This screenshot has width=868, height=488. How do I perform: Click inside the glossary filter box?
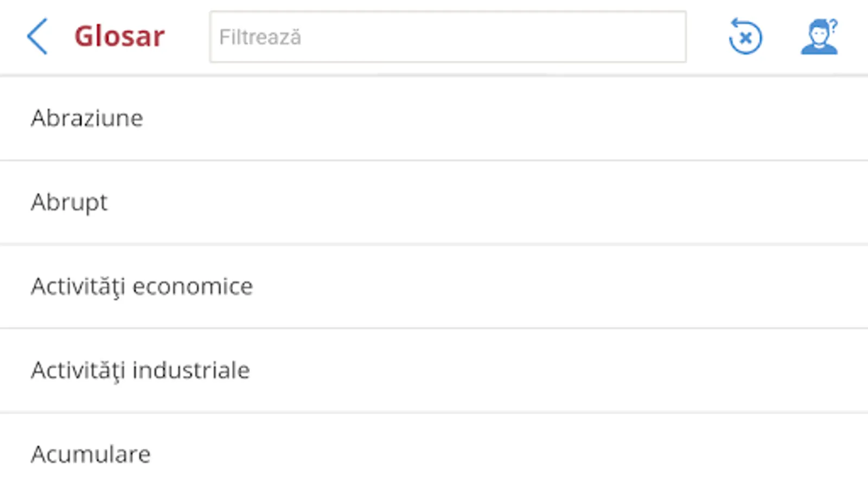(448, 37)
